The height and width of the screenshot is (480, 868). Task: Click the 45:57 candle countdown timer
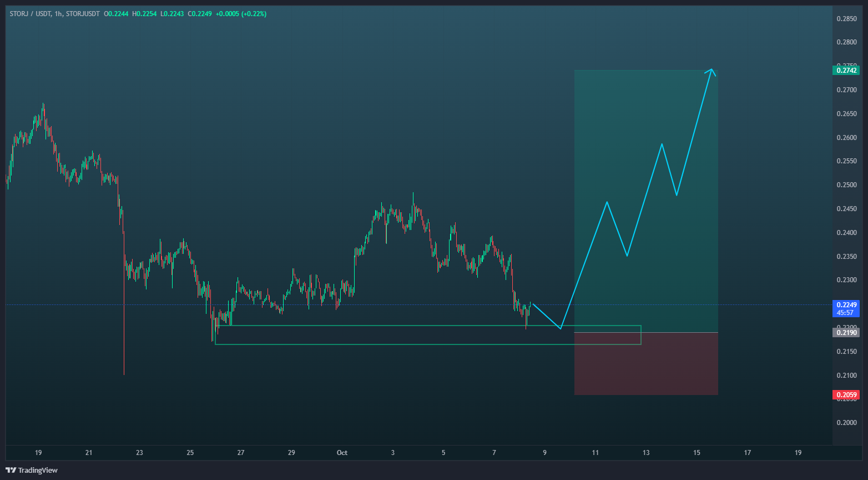point(846,313)
